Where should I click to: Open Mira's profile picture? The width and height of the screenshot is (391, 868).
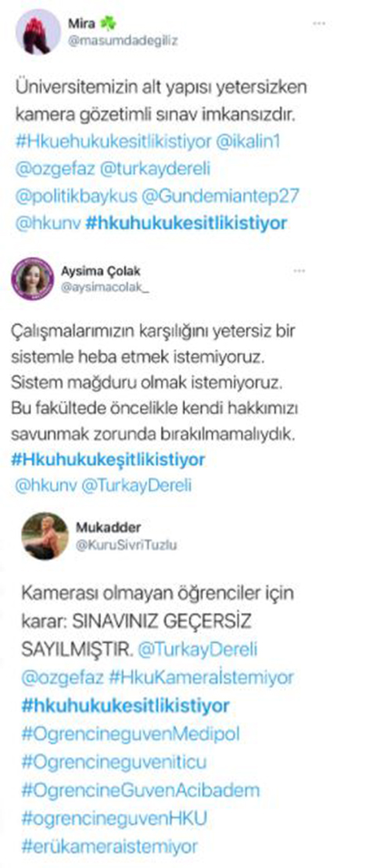click(38, 31)
